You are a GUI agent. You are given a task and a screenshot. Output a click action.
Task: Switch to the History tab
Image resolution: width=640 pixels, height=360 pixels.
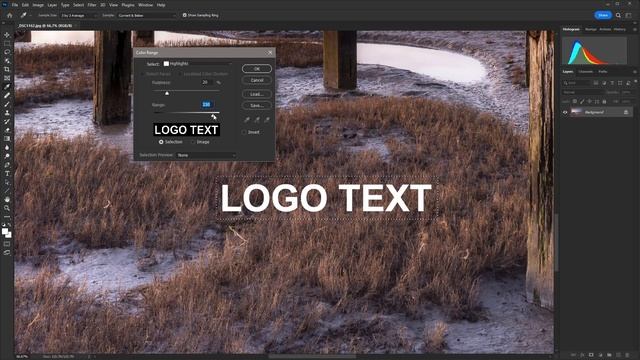tap(620, 29)
